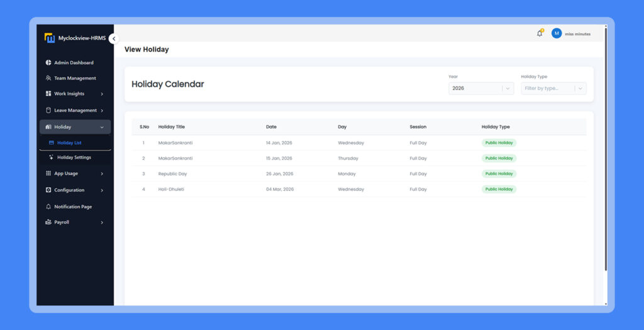Click the Thursday day cell
Screen dimensions: 644x330
pyautogui.click(x=348, y=158)
